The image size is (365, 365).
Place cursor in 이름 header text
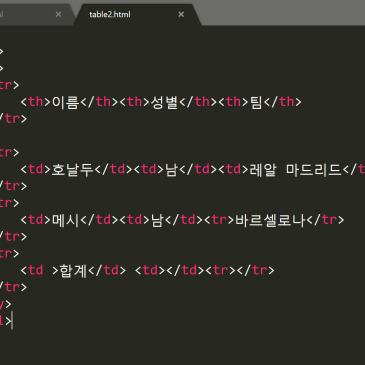pyautogui.click(x=66, y=102)
